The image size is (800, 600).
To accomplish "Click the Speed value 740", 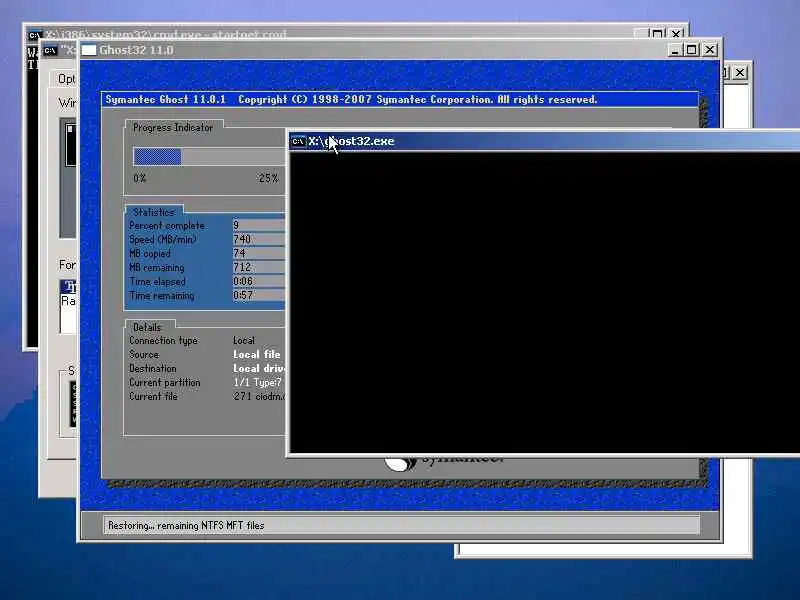I will pyautogui.click(x=242, y=239).
